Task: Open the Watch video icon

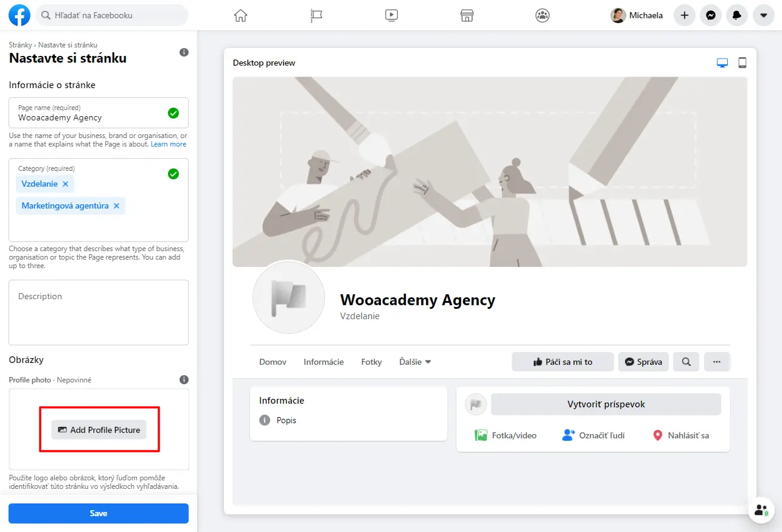Action: (x=392, y=15)
